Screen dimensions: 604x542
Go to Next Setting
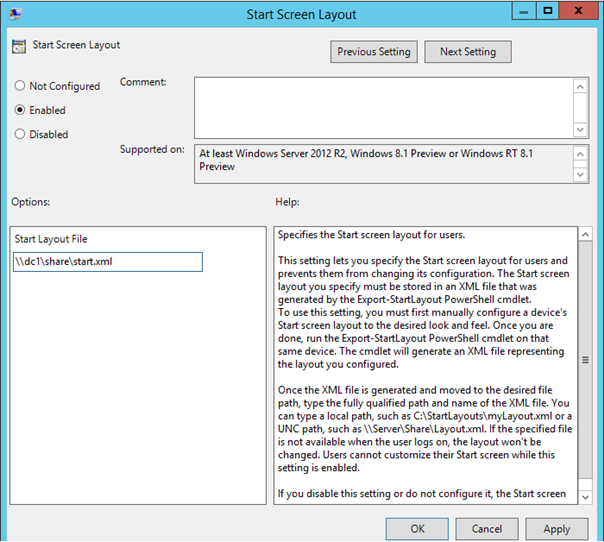point(467,52)
